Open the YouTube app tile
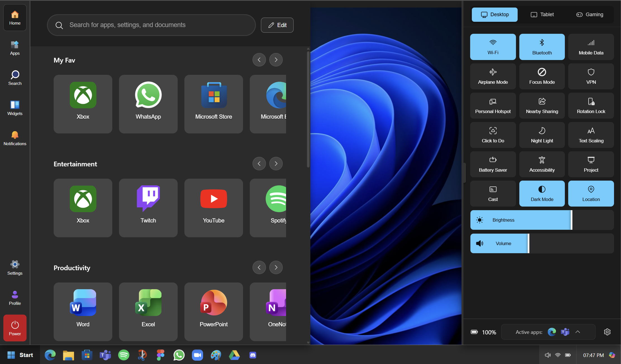The image size is (621, 364). [x=213, y=208]
